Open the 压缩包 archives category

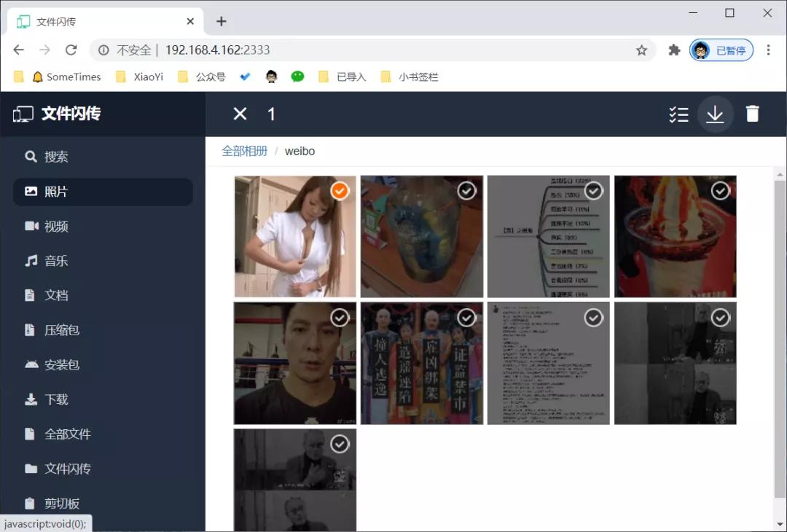(61, 330)
